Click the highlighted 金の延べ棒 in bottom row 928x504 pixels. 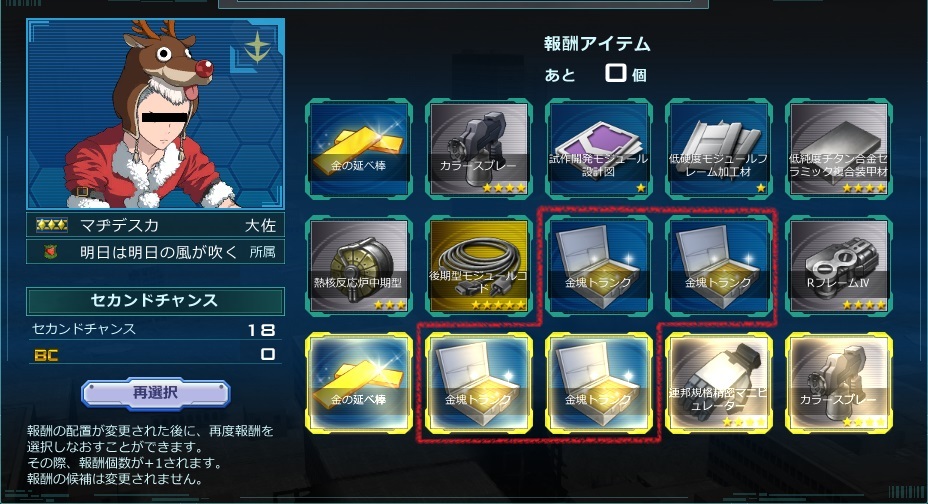(x=359, y=383)
